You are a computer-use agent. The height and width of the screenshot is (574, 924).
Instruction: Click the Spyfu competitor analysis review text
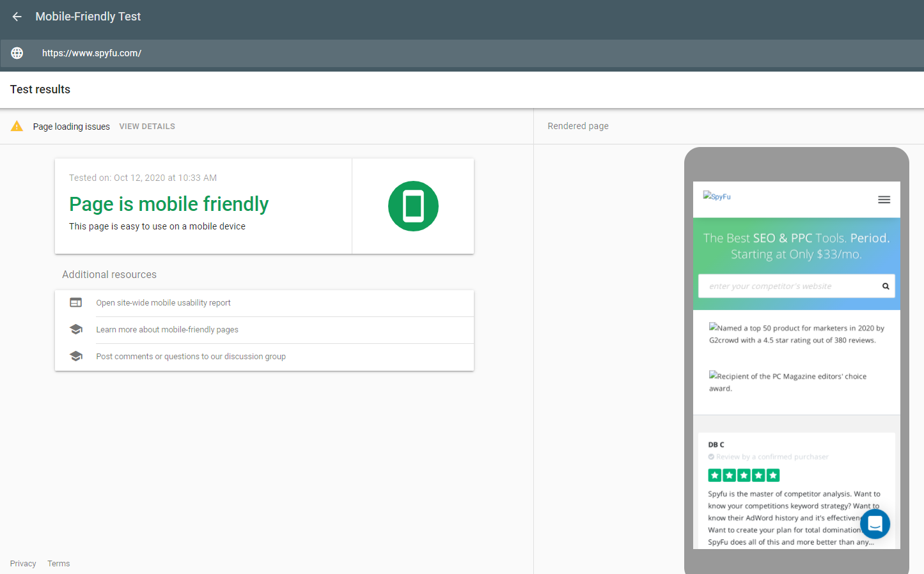click(x=794, y=518)
